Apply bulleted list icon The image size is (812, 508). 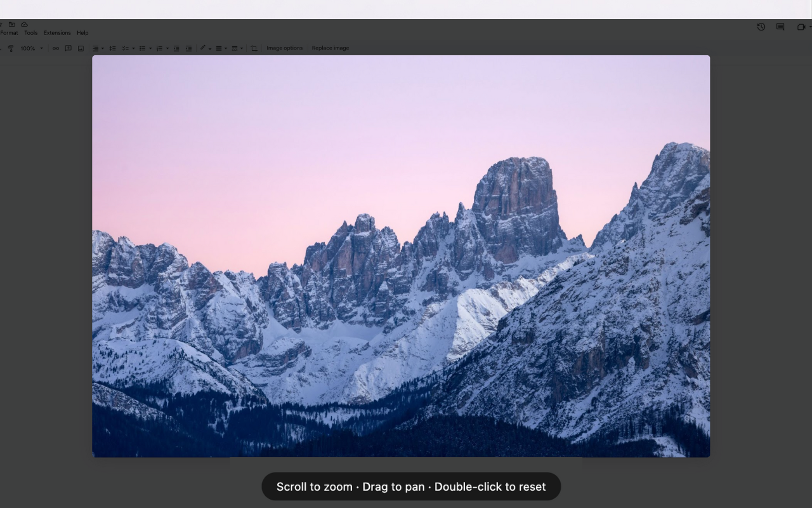(141, 48)
